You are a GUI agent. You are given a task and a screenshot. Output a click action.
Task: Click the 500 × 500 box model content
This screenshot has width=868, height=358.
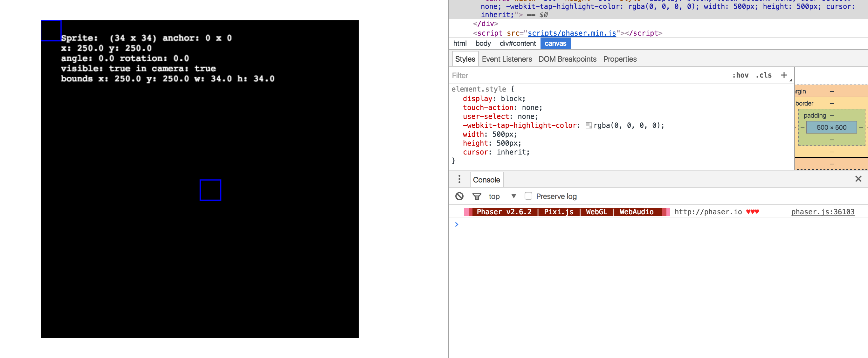click(831, 127)
